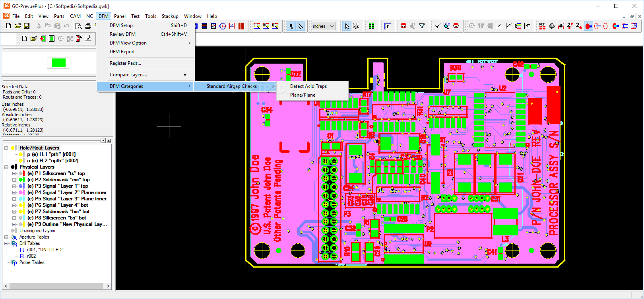Collapse the Drill Tables node
The image size is (644, 299).
coord(6,243)
